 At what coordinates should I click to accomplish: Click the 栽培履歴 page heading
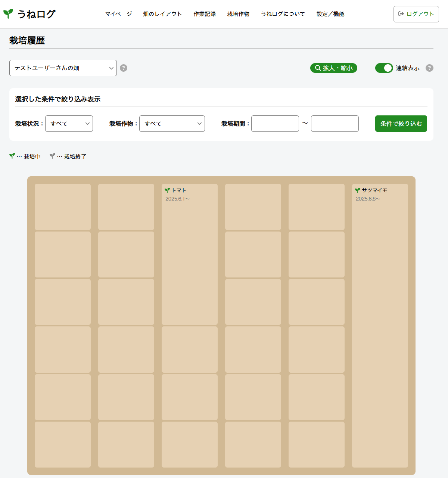[27, 40]
